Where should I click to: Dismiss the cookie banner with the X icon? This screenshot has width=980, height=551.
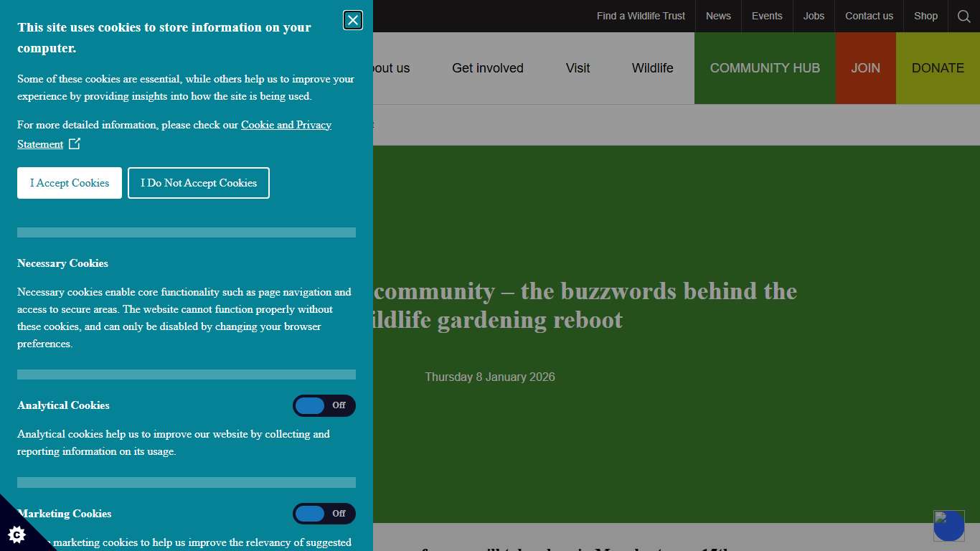coord(352,20)
